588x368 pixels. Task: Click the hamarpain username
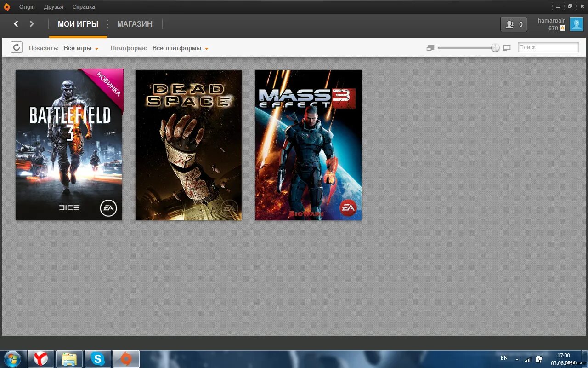[552, 21]
